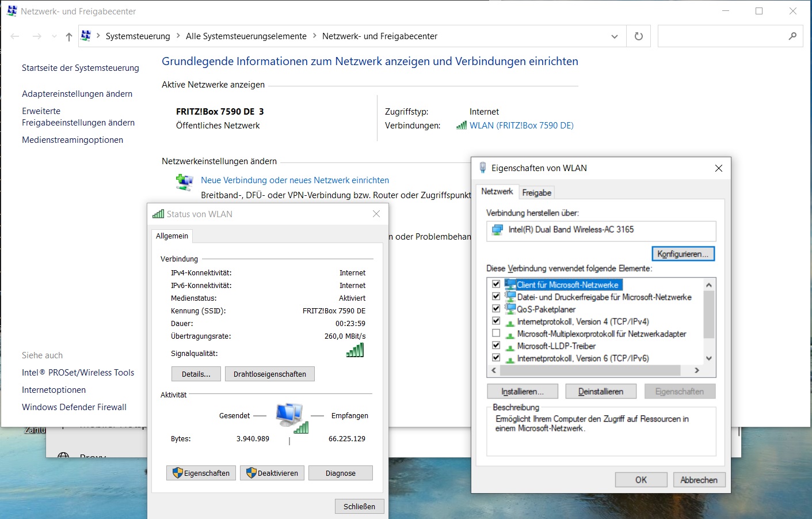Open Windows Defender Firewall link

(x=74, y=407)
